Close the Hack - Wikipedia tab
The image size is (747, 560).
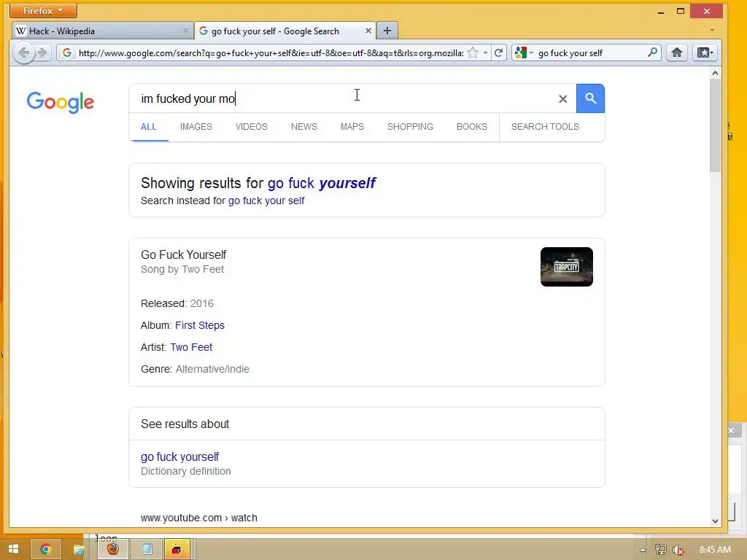186,31
